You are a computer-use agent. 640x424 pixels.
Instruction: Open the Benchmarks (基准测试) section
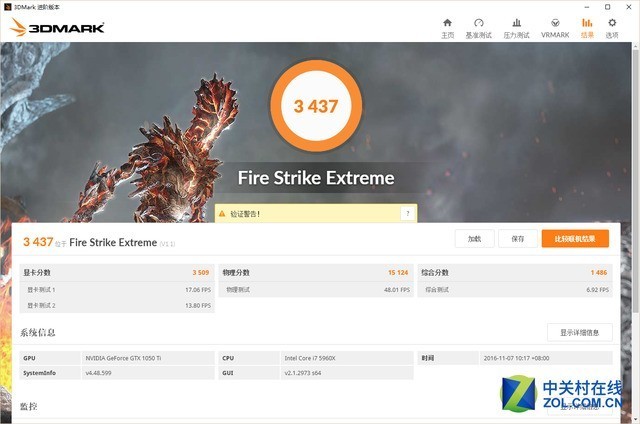click(479, 28)
